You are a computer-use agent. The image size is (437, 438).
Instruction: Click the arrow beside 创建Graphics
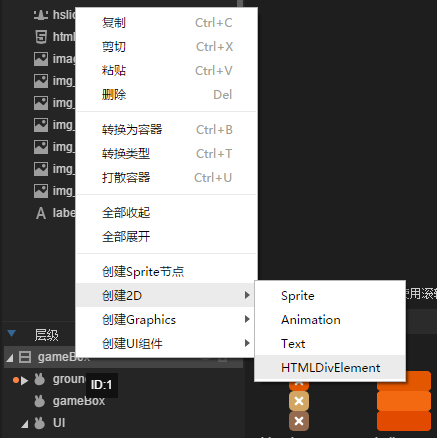point(247,319)
